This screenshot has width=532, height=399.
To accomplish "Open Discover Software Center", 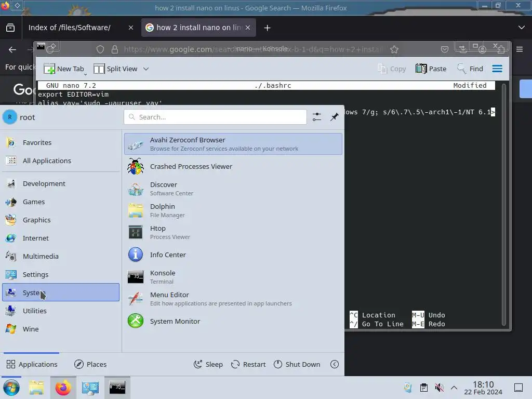I will (233, 189).
